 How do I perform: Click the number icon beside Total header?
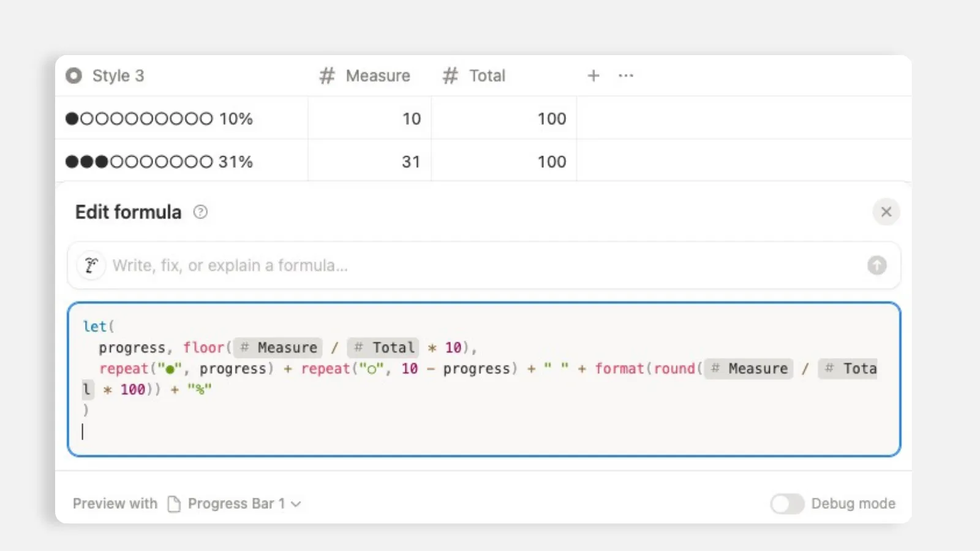450,76
